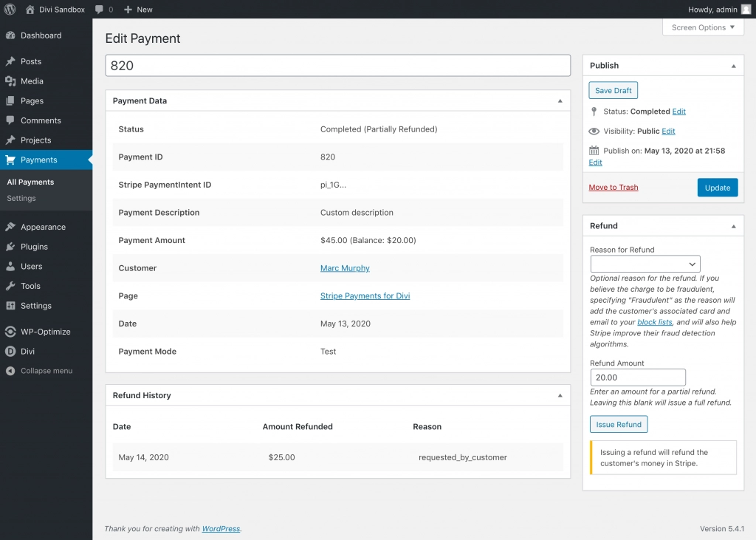Screen dimensions: 756x540
Task: Click the Plugins icon in sidebar
Action: (10, 247)
